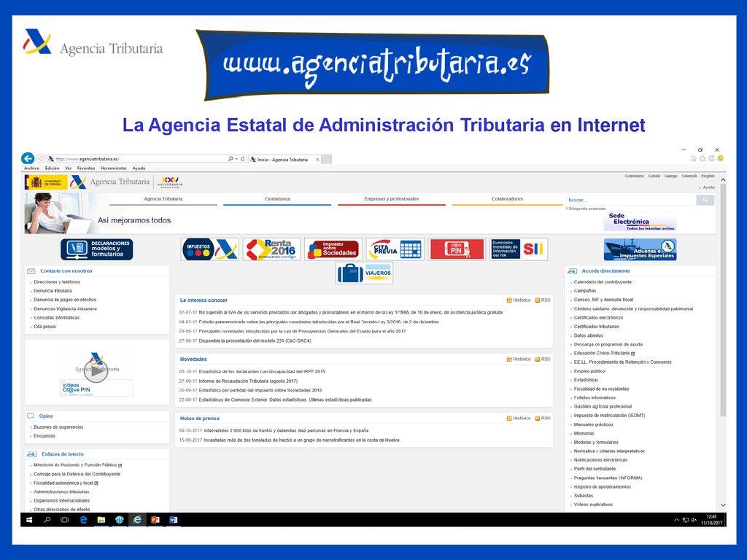This screenshot has height=560, width=747.
Task: Select the Agencia Tributaria navigation tab
Action: 163,199
